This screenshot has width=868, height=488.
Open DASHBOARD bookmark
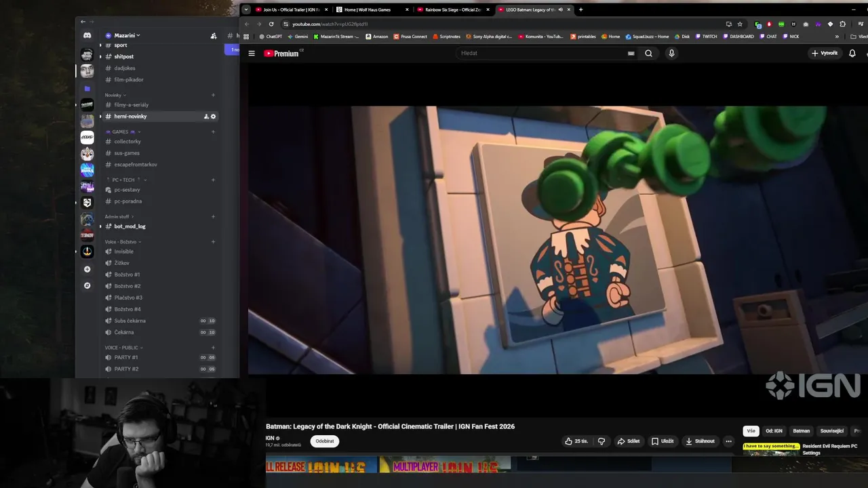tap(738, 37)
